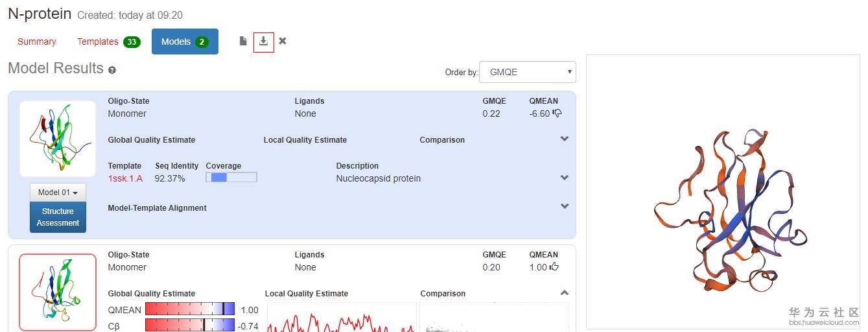
Task: Expand the Nucleocapsid protein template description row
Action: 565,178
